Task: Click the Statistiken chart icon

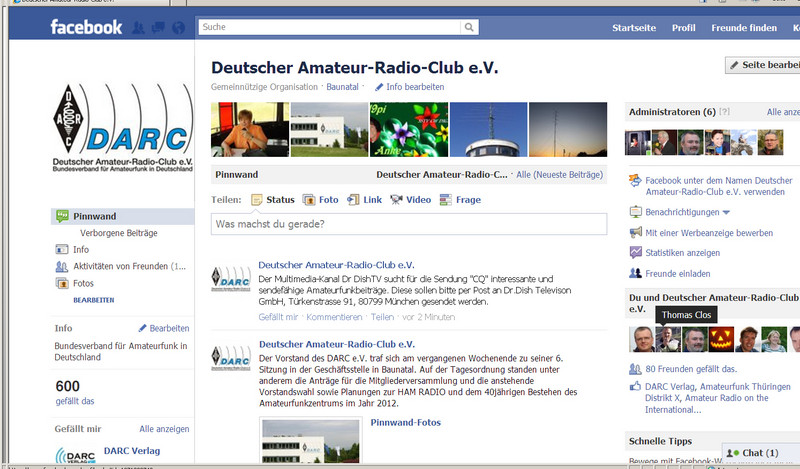Action: click(x=635, y=253)
